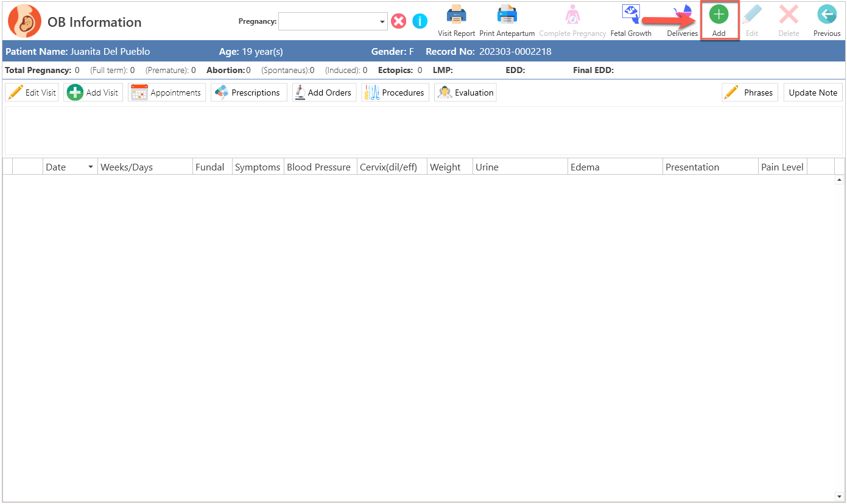Clear pregnancy selection with red X icon

[x=398, y=21]
